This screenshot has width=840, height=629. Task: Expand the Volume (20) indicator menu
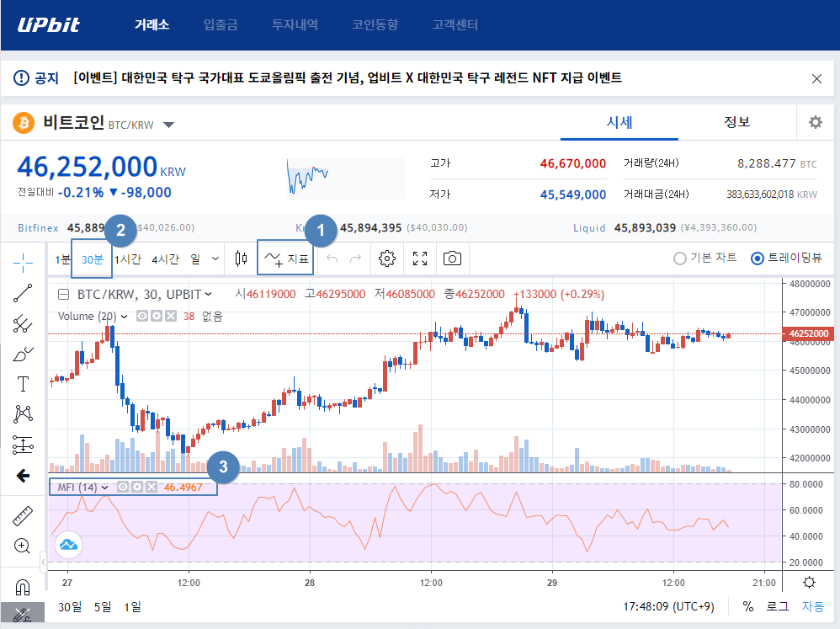(x=125, y=317)
